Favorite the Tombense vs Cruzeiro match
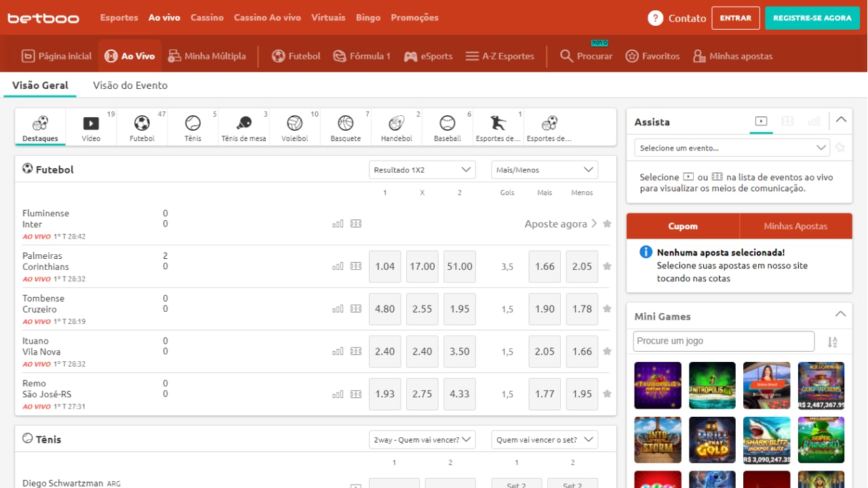868x488 pixels. [607, 309]
